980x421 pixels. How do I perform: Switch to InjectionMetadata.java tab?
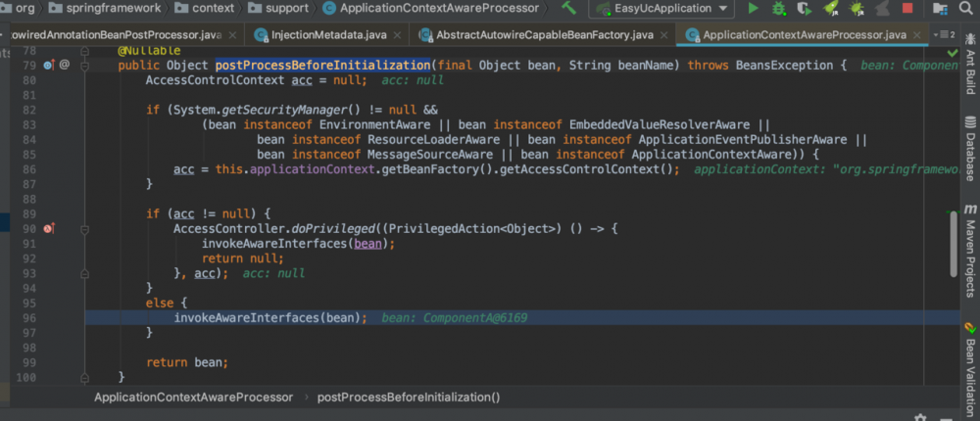[324, 35]
